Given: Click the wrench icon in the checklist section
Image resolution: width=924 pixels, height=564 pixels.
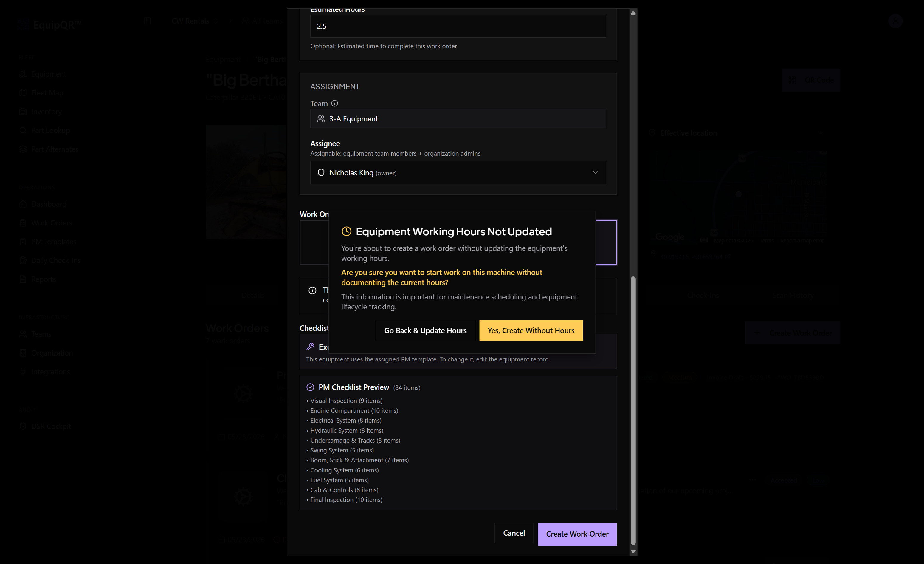Looking at the screenshot, I should (310, 346).
